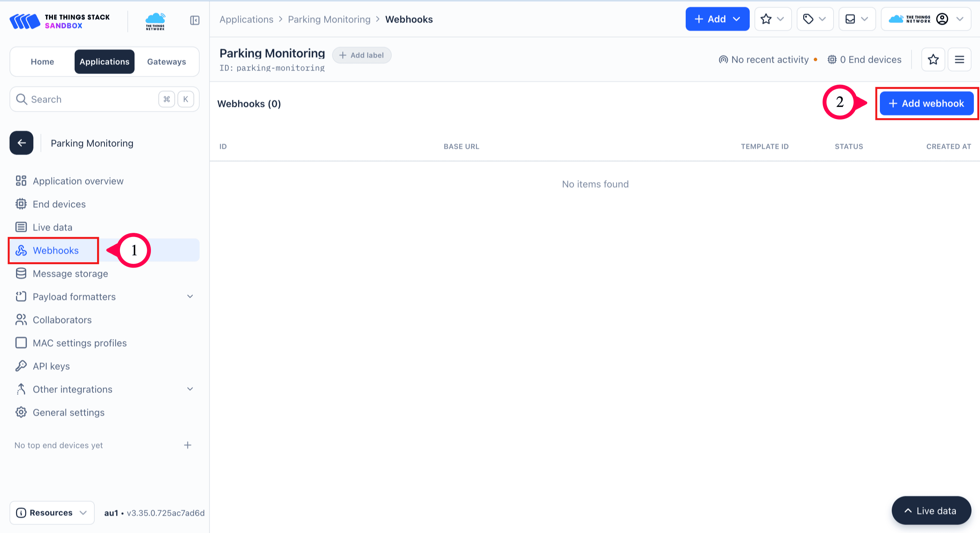This screenshot has height=533, width=980.
Task: Toggle the bookmark star for Parking Monitoring
Action: (933, 59)
